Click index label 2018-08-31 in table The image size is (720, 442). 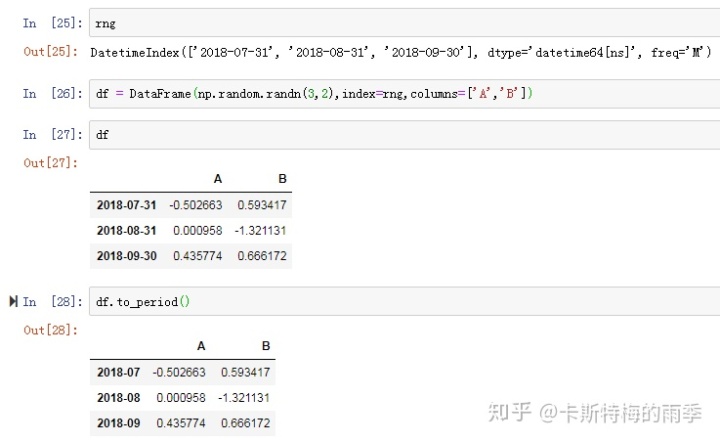coord(127,230)
